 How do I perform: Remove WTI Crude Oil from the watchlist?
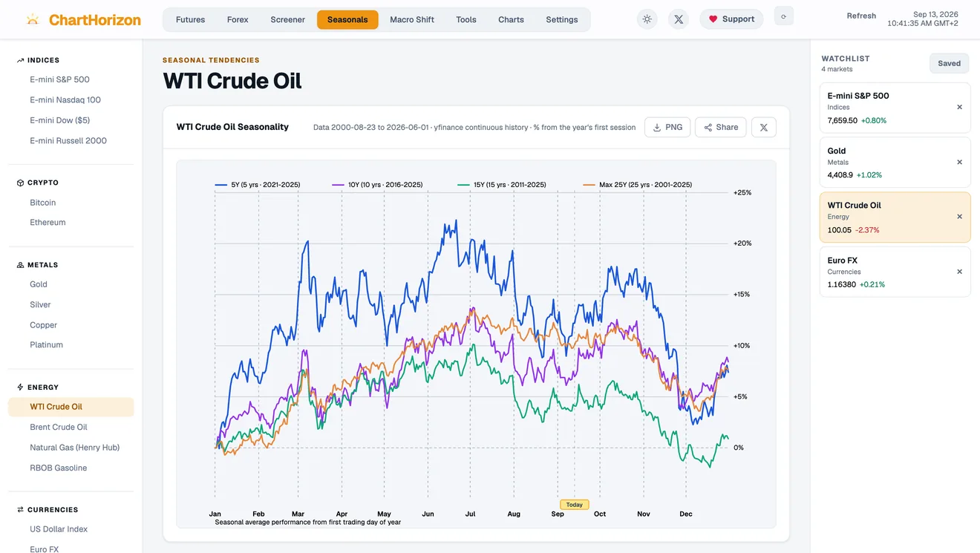click(x=959, y=217)
